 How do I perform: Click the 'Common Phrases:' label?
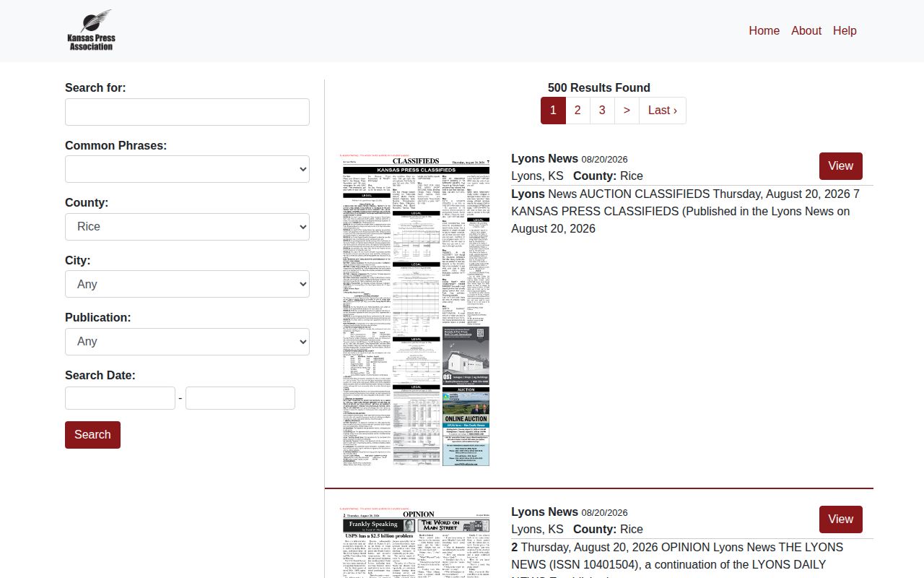[x=115, y=146]
